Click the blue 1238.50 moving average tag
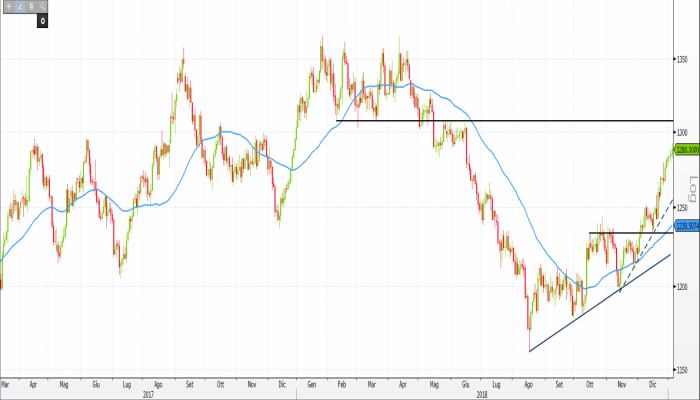700x400 pixels. point(685,226)
